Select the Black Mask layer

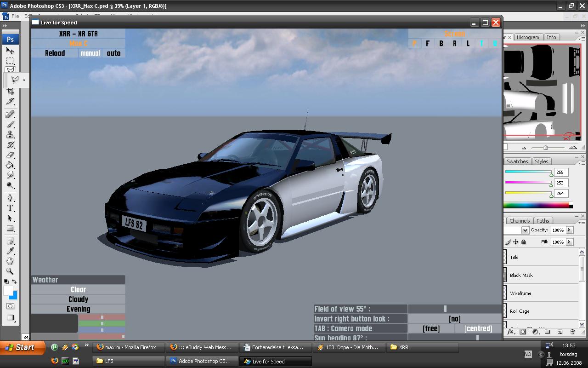[542, 275]
